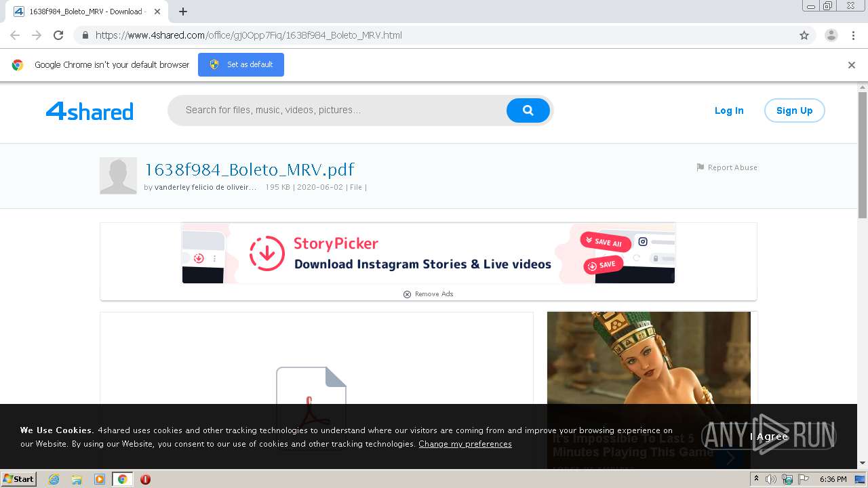Click the Action Center flag icon
The width and height of the screenshot is (868, 488).
pos(804,479)
